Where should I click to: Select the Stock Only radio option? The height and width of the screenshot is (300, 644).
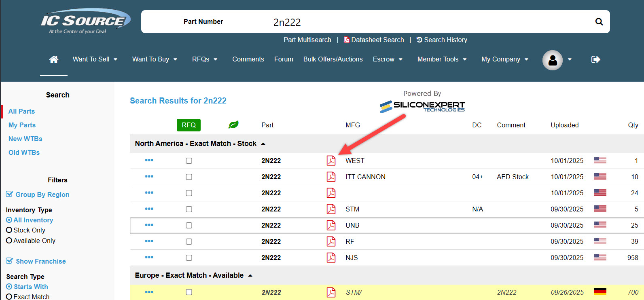click(9, 230)
